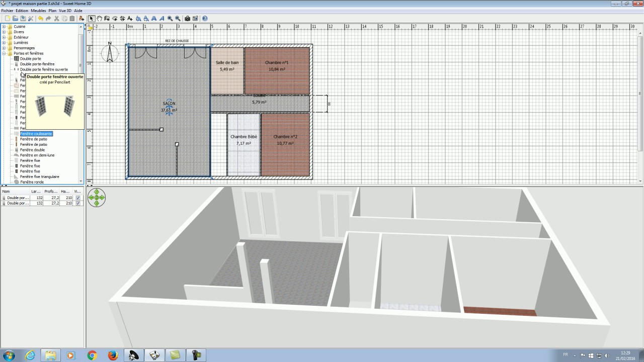This screenshot has height=362, width=644.
Task: Click the 3D view right navigation arrow
Action: click(102, 198)
